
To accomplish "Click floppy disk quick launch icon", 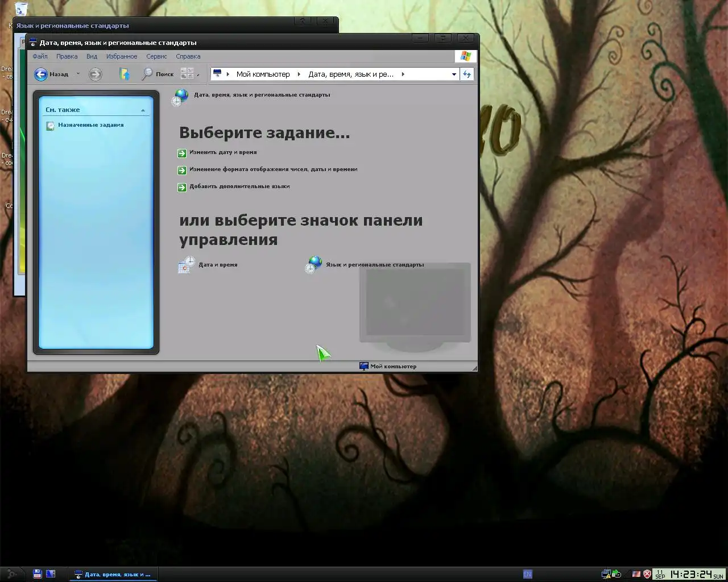I will 38,574.
